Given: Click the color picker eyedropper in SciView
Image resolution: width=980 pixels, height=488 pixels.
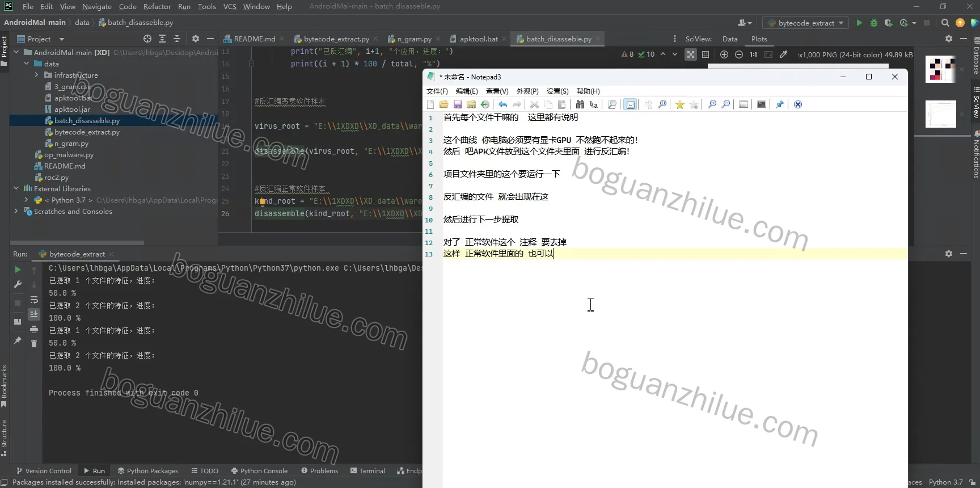Looking at the screenshot, I should click(x=783, y=54).
